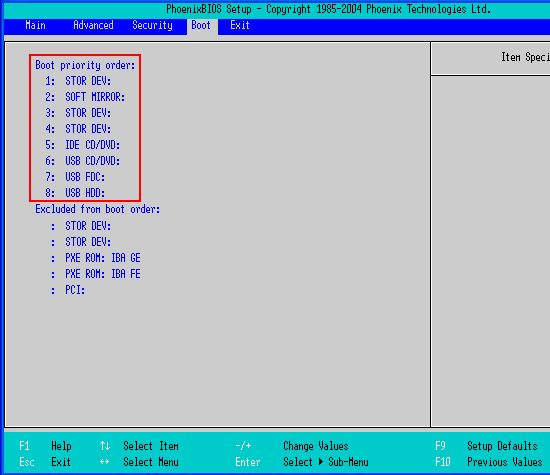Click the Esc Exit hint in footer

point(45,462)
